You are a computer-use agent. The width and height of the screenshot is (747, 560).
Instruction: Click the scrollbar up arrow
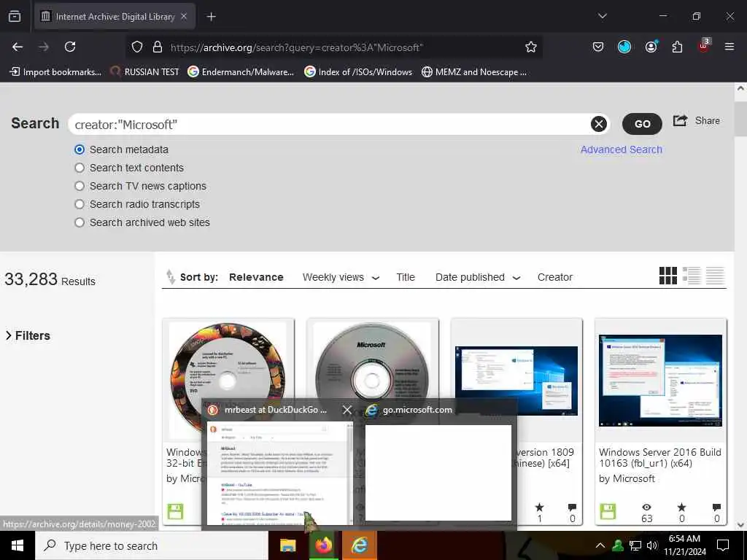(740, 88)
